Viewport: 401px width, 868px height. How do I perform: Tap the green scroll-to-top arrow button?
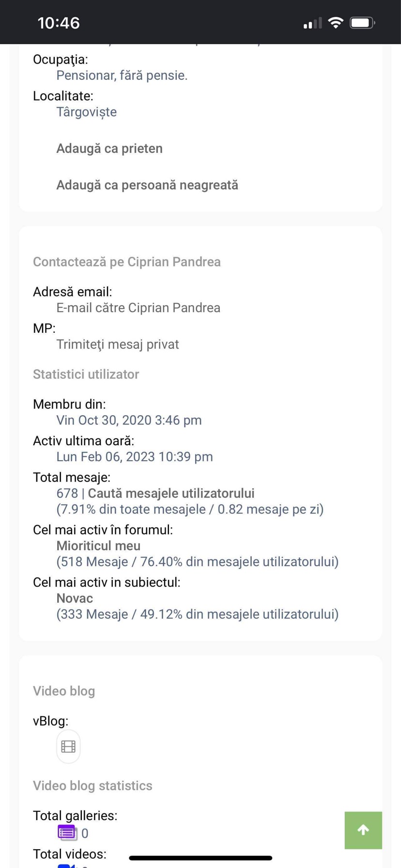(363, 830)
